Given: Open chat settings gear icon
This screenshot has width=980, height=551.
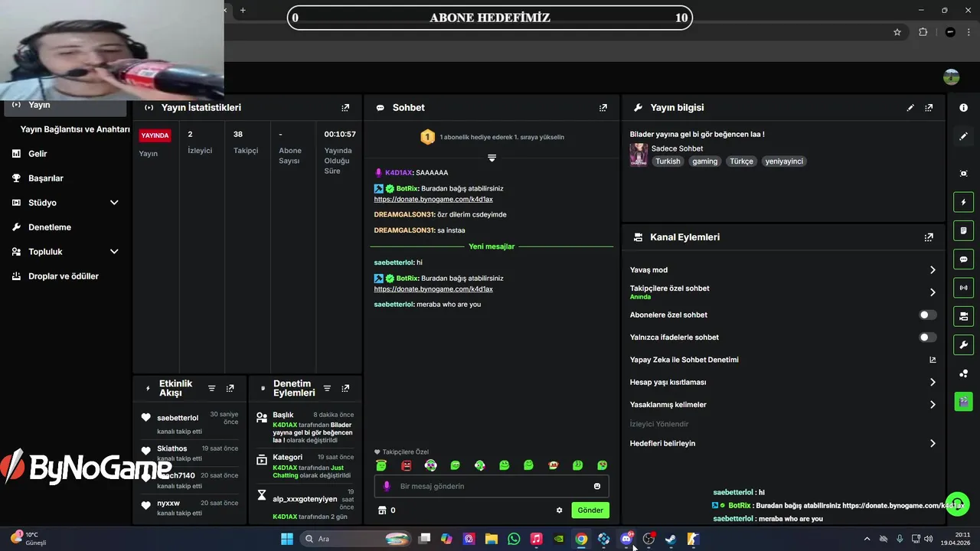Looking at the screenshot, I should point(559,510).
